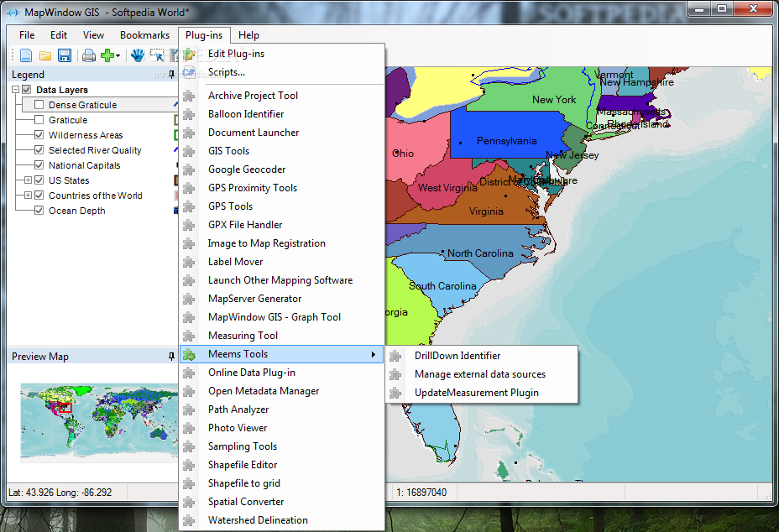Choose Launch Other Mapping Software entry
This screenshot has height=532, width=779.
pyautogui.click(x=282, y=280)
